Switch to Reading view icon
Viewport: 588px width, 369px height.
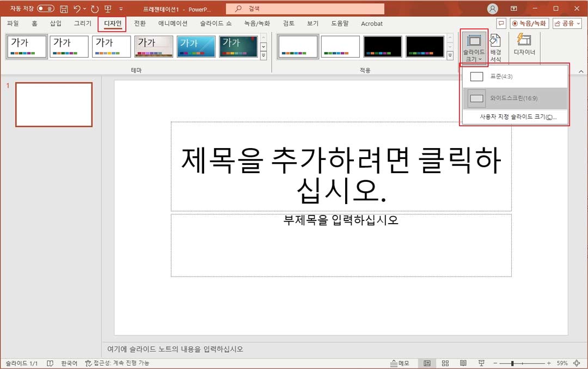[x=463, y=364]
